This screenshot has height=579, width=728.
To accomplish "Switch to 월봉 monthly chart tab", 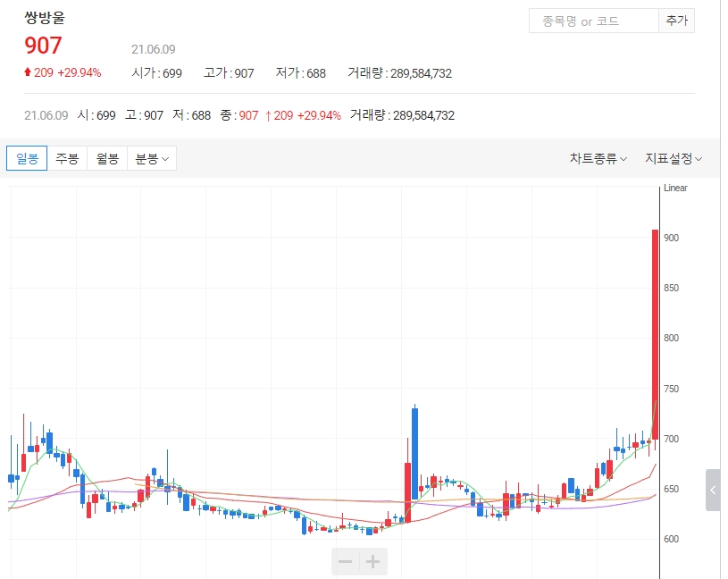I will [x=107, y=158].
